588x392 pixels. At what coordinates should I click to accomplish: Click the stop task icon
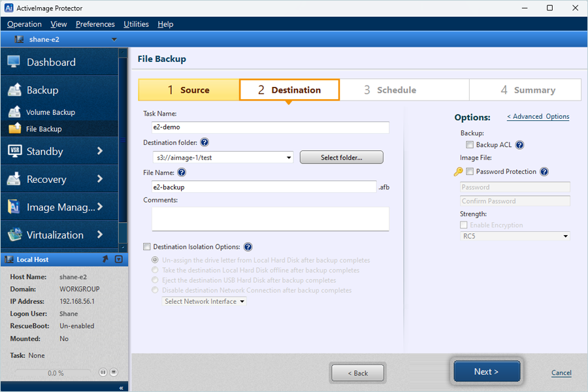pyautogui.click(x=114, y=372)
